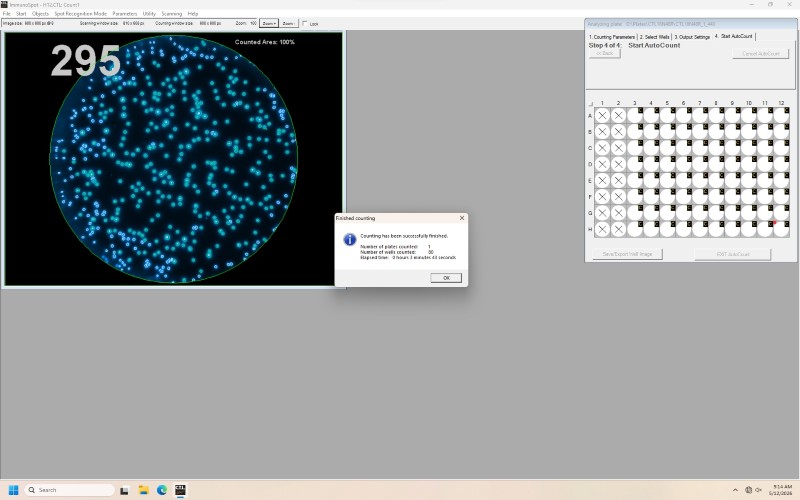Image resolution: width=800 pixels, height=500 pixels.
Task: Toggle the Lock checkbox in the toolbar
Action: [x=305, y=23]
